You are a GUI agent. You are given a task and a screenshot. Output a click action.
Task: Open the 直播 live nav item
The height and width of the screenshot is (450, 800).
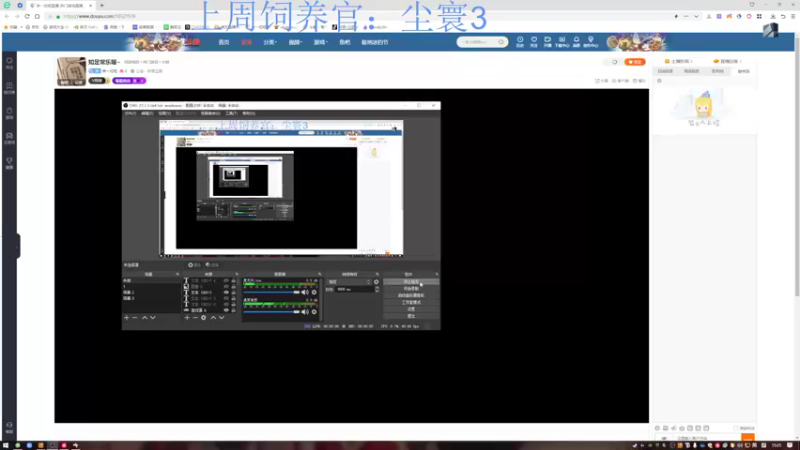click(246, 42)
